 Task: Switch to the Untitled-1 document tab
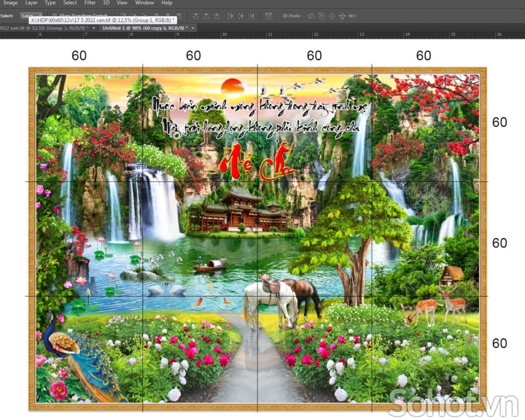tap(144, 28)
